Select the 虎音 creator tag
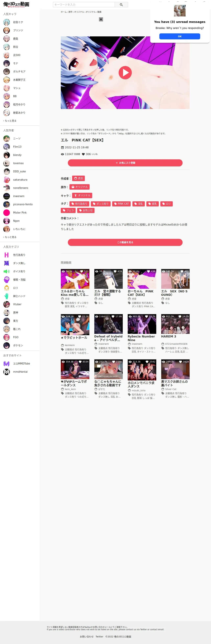The height and width of the screenshot is (644, 211). (x=78, y=178)
